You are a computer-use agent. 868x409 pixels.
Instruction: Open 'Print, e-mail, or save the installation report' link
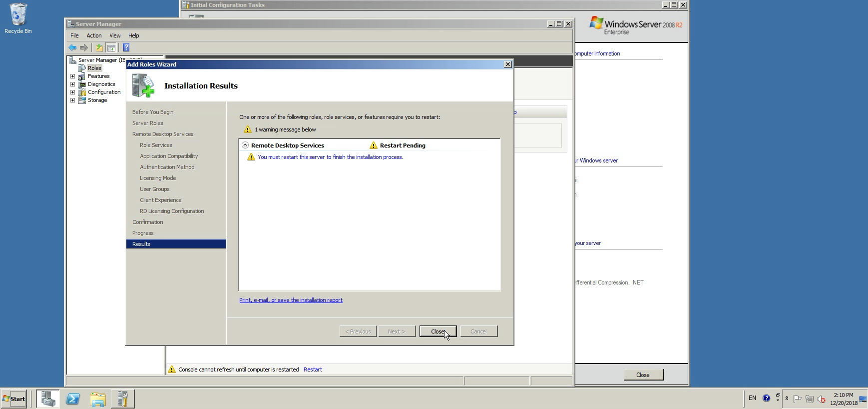(291, 300)
